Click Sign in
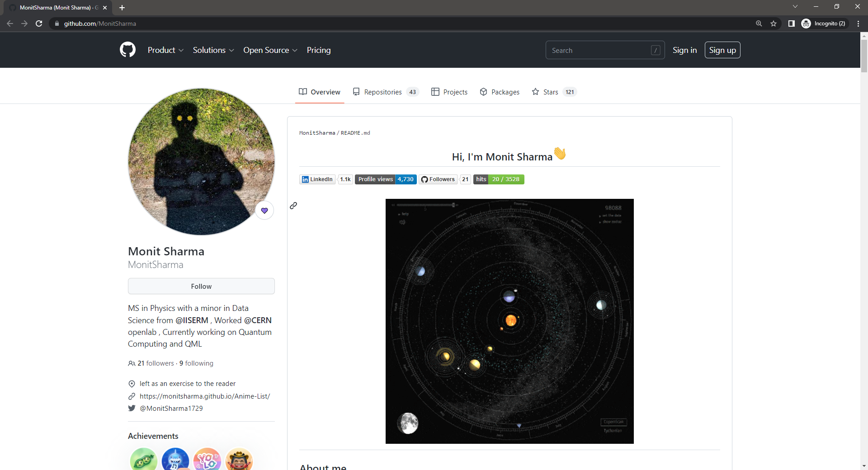 (x=684, y=50)
